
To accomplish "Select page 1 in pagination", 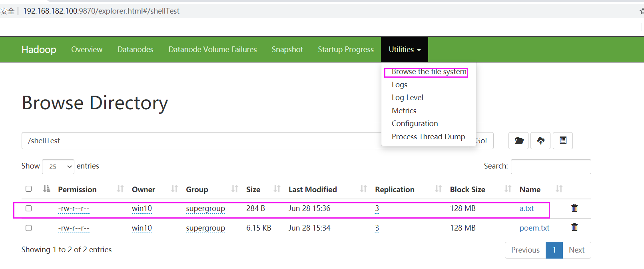I will click(x=554, y=250).
